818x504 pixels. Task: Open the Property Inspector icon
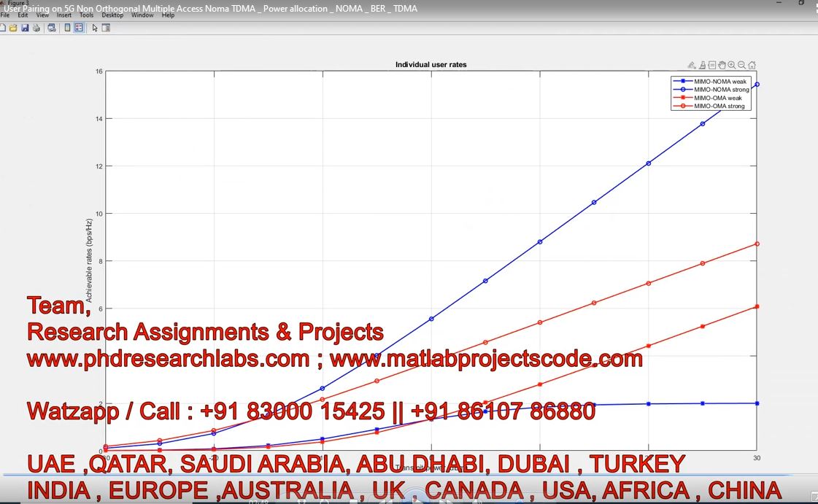point(106,28)
